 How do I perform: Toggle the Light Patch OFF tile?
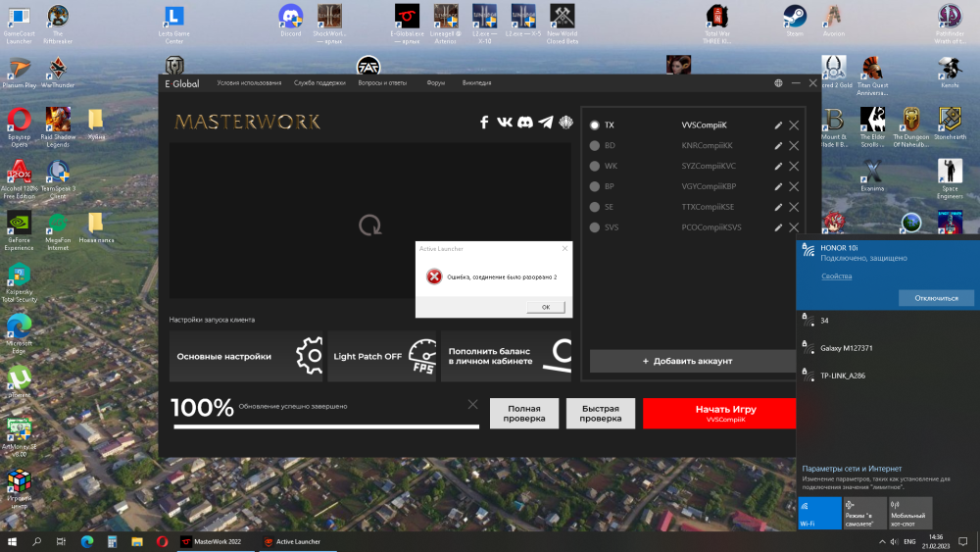click(381, 356)
